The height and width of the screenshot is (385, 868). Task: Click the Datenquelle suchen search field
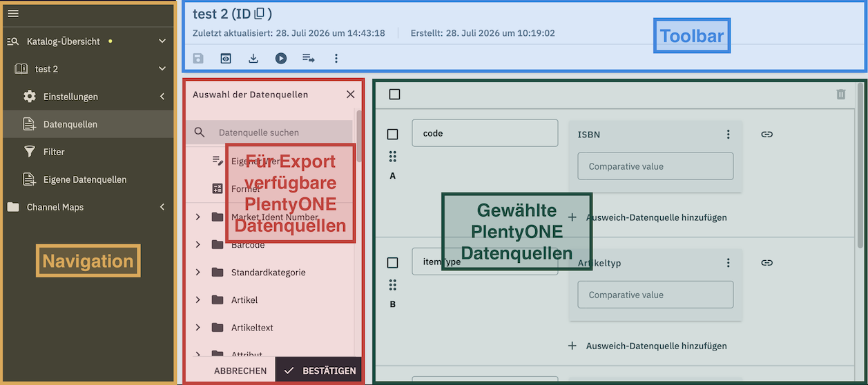click(269, 132)
